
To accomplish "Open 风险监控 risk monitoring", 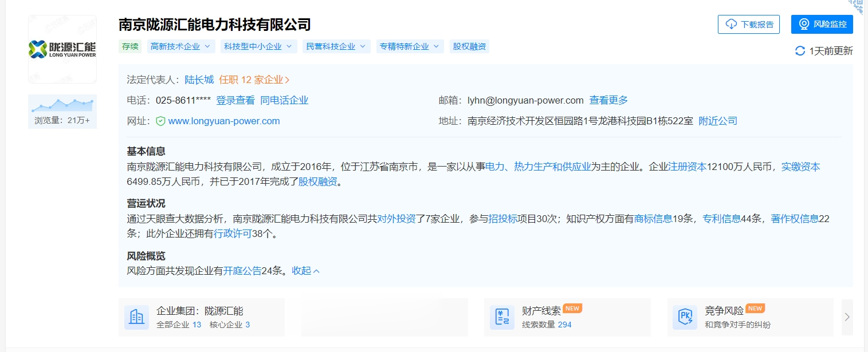I will tap(822, 25).
